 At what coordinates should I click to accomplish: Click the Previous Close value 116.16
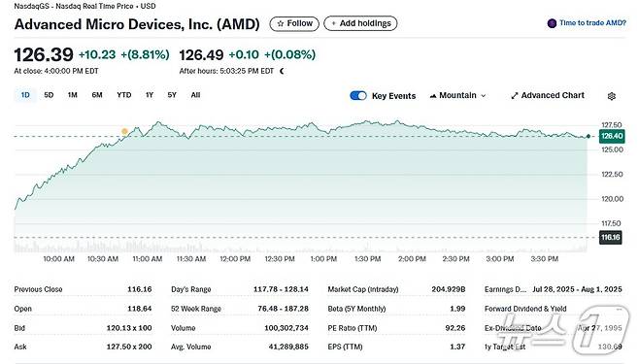click(140, 289)
